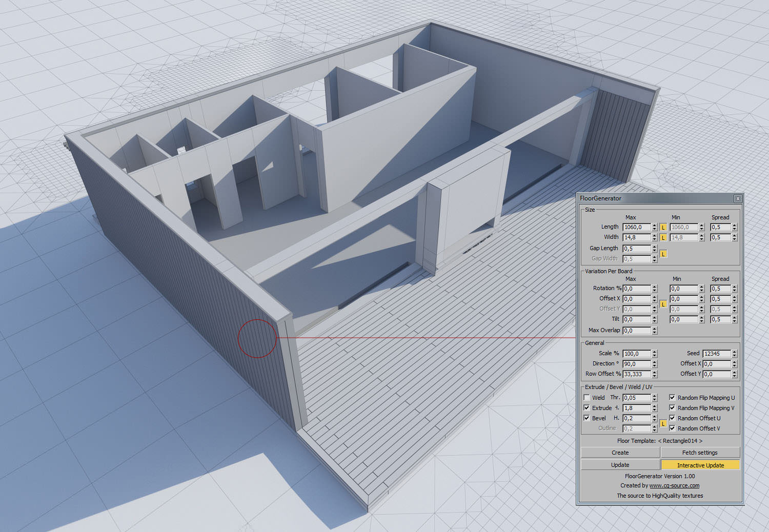Click the Variation Offset X Min field

click(x=684, y=299)
